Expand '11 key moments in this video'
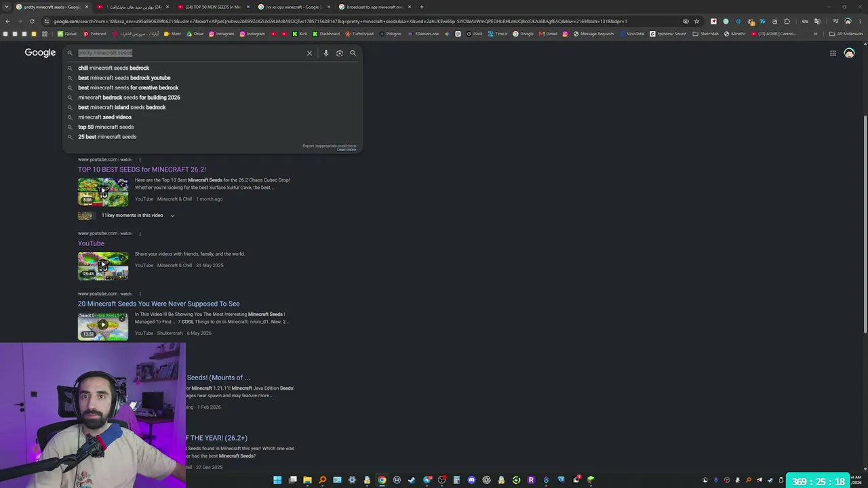Image resolution: width=868 pixels, height=488 pixels. tap(138, 216)
